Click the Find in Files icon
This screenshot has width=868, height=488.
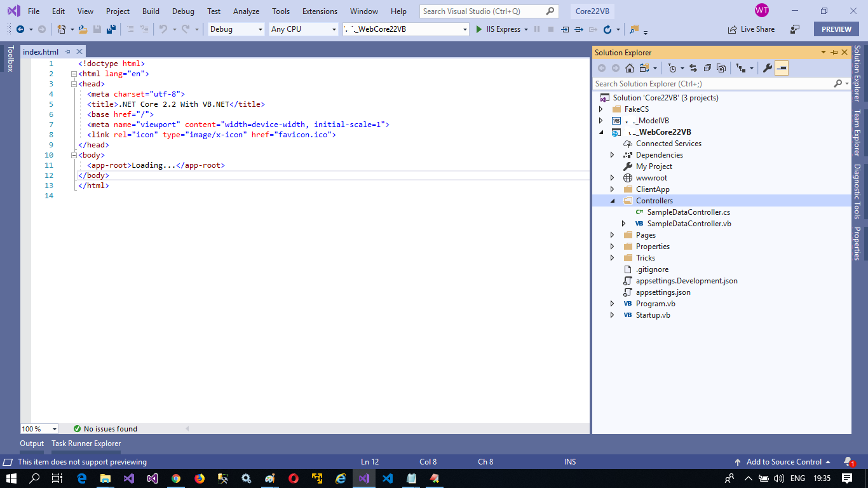click(634, 29)
